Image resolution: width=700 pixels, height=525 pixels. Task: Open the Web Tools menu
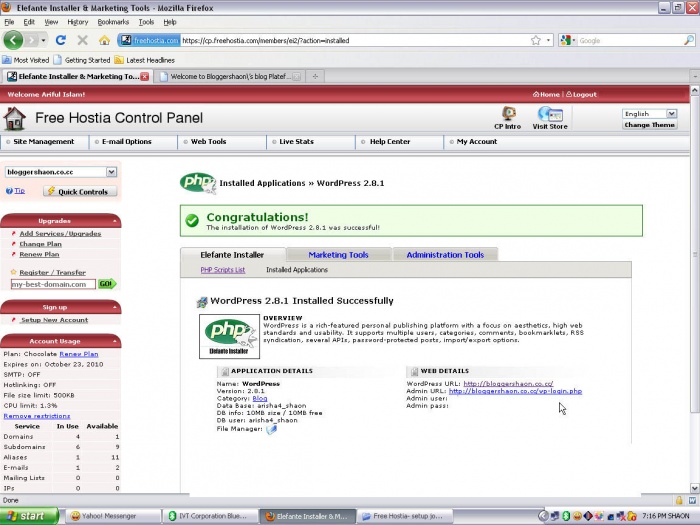(208, 142)
